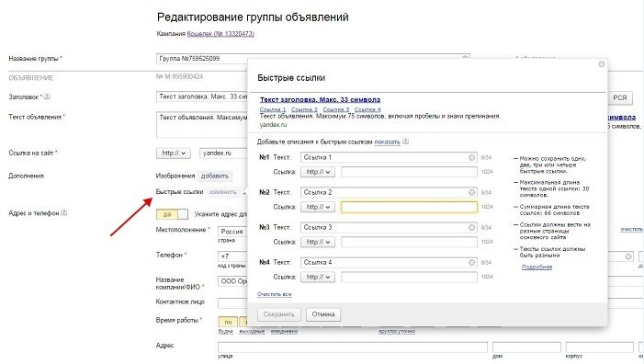Viewport: 644px width, 364px height.
Task: Select the круглосуточно link
Action: pos(397,331)
